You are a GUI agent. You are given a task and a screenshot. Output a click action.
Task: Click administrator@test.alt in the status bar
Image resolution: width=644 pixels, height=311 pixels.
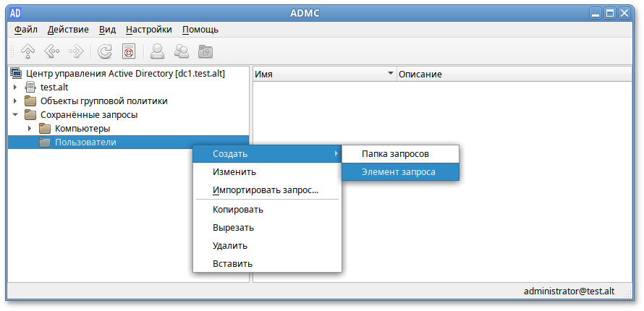[x=569, y=291]
